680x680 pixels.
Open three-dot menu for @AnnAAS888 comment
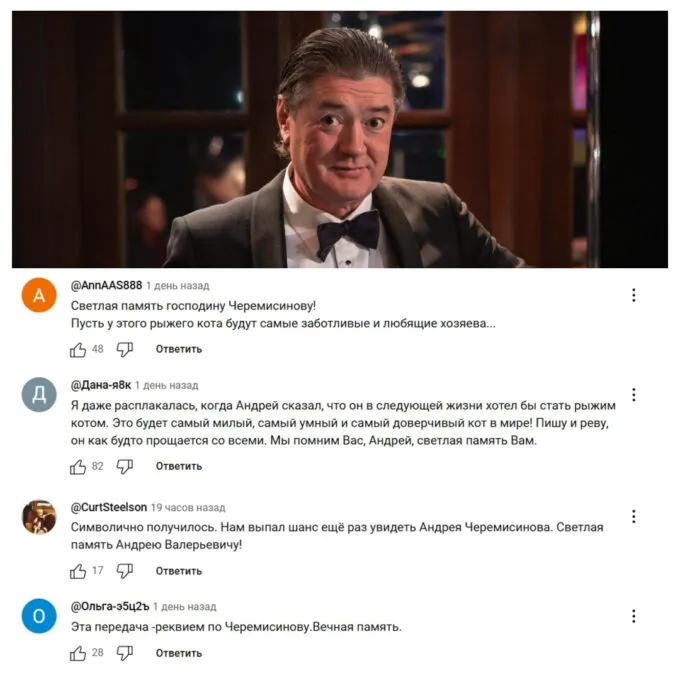point(634,295)
